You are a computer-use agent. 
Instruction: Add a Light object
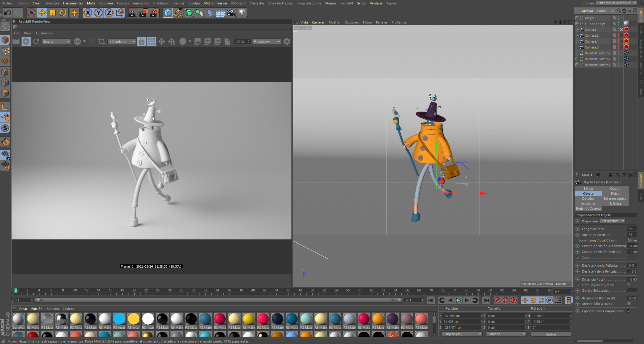click(242, 13)
